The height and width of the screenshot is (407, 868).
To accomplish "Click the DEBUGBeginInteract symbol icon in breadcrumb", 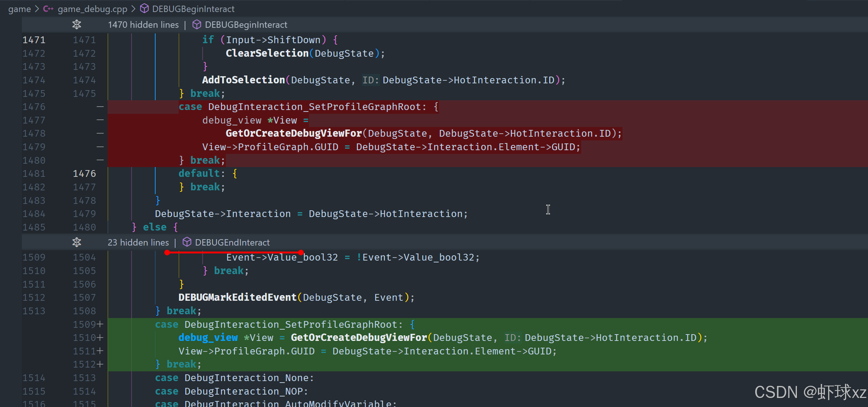I will click(144, 9).
